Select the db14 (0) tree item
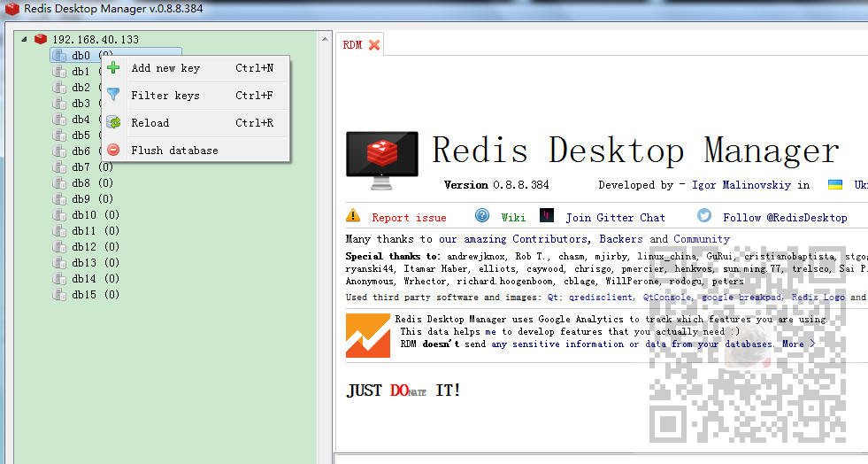868x464 pixels. 86,279
